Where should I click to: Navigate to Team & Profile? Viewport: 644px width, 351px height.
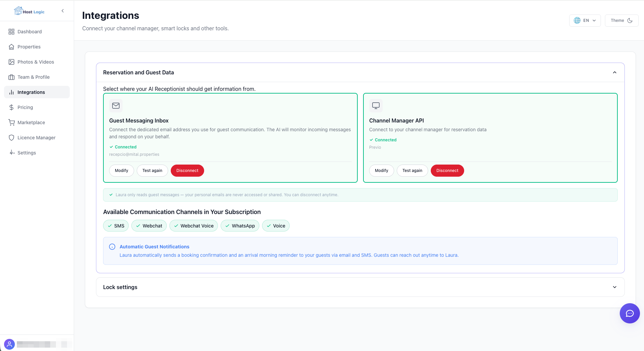tap(37, 77)
